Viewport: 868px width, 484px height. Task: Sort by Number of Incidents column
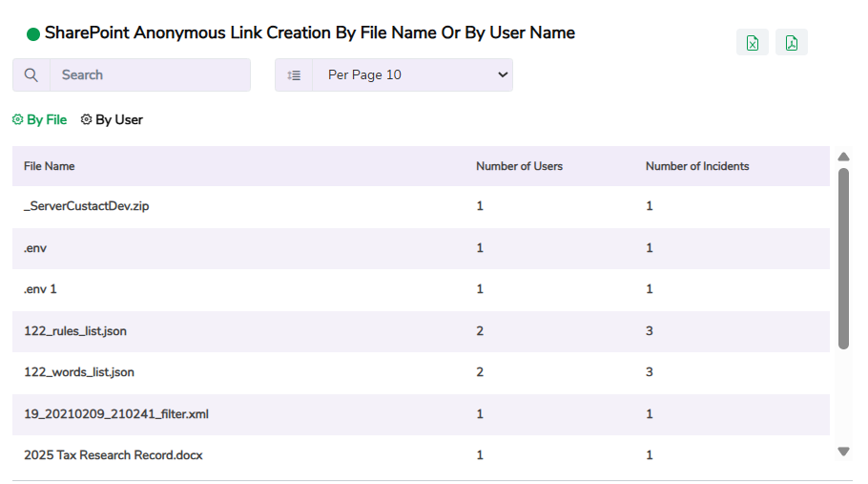[x=696, y=166]
